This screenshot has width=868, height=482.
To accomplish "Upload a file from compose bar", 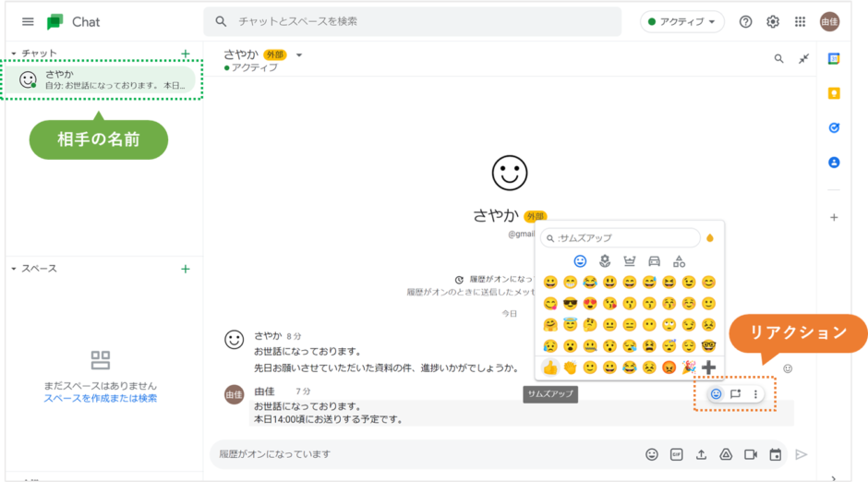I will 701,454.
